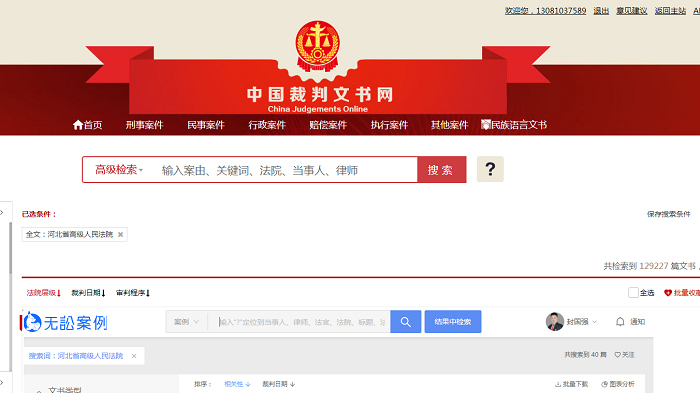Open the question mark help icon
This screenshot has height=393, width=700.
point(490,169)
